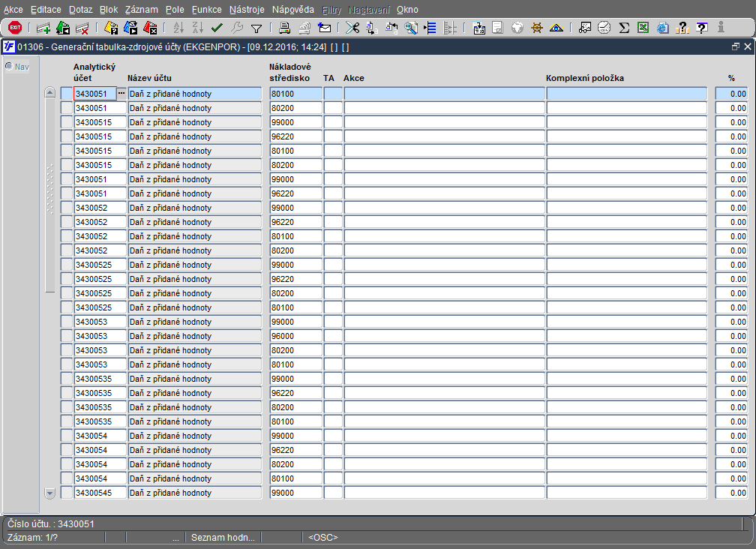Click the Sigma sum icon

click(624, 28)
